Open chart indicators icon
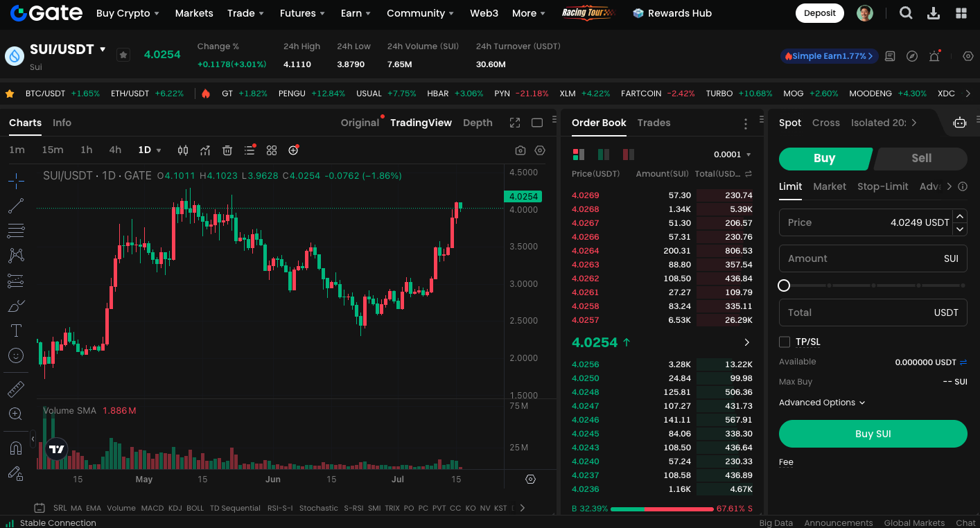 pyautogui.click(x=205, y=150)
